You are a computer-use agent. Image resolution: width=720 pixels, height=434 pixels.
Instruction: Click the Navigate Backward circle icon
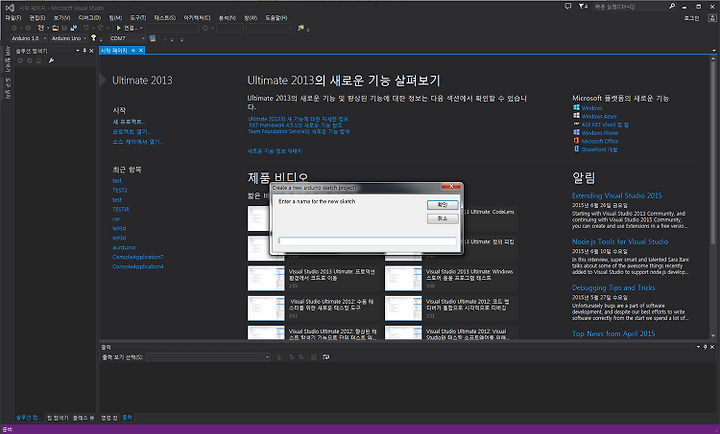pyautogui.click(x=14, y=28)
